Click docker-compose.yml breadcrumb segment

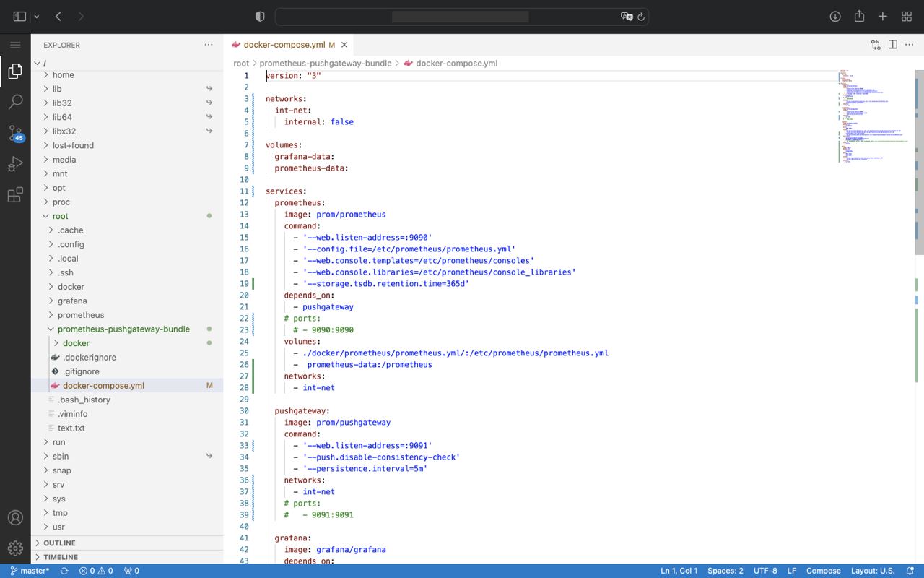coord(456,64)
